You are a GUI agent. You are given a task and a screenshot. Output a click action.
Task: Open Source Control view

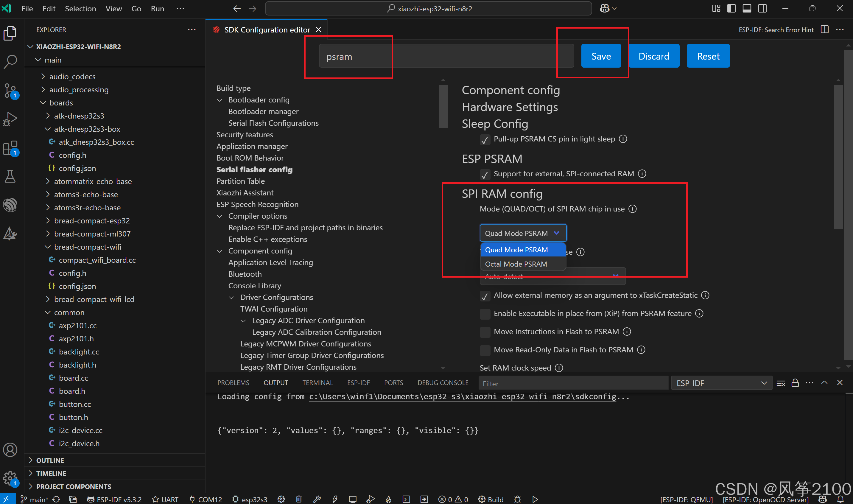point(10,90)
